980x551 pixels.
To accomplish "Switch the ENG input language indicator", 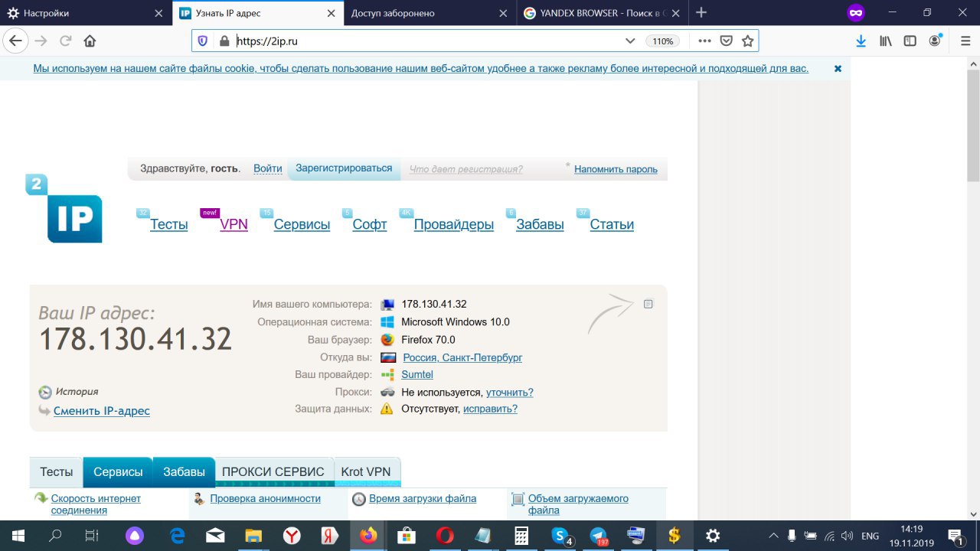I will tap(870, 536).
